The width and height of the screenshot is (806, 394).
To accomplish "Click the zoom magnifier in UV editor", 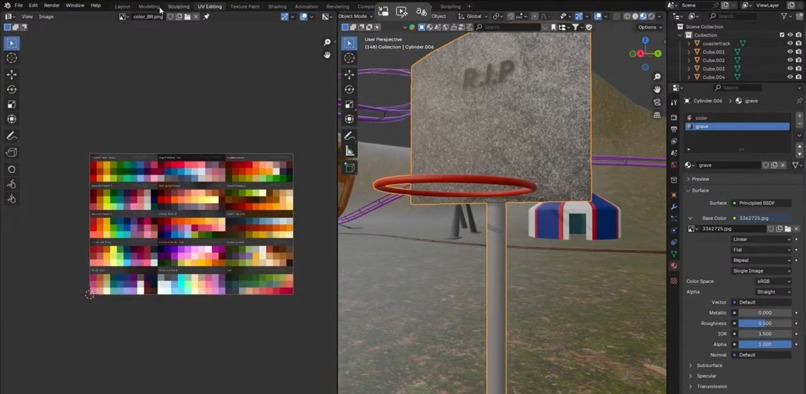I will tap(327, 42).
